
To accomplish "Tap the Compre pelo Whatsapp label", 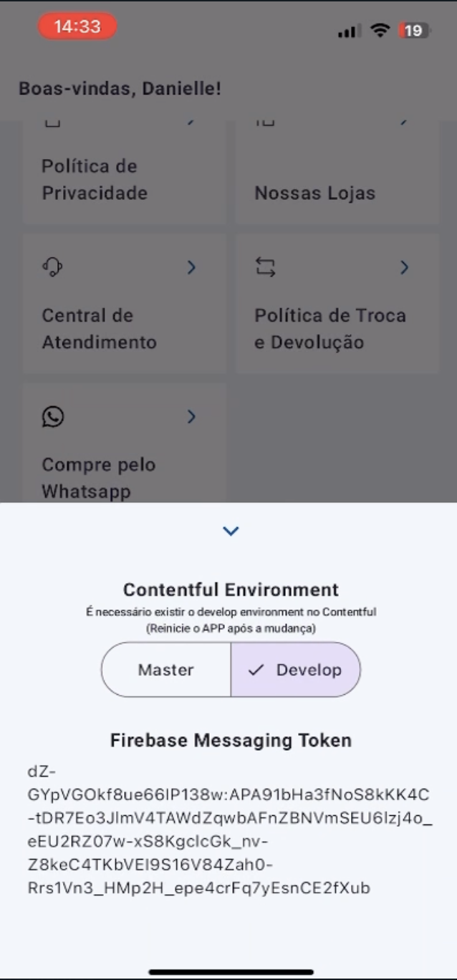I will pos(99,478).
